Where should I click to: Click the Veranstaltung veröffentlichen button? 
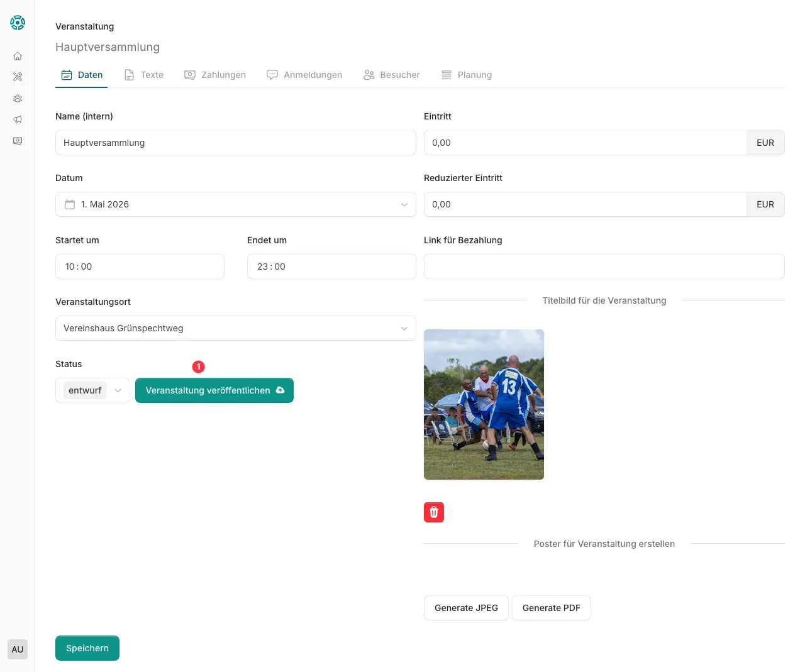tap(214, 390)
